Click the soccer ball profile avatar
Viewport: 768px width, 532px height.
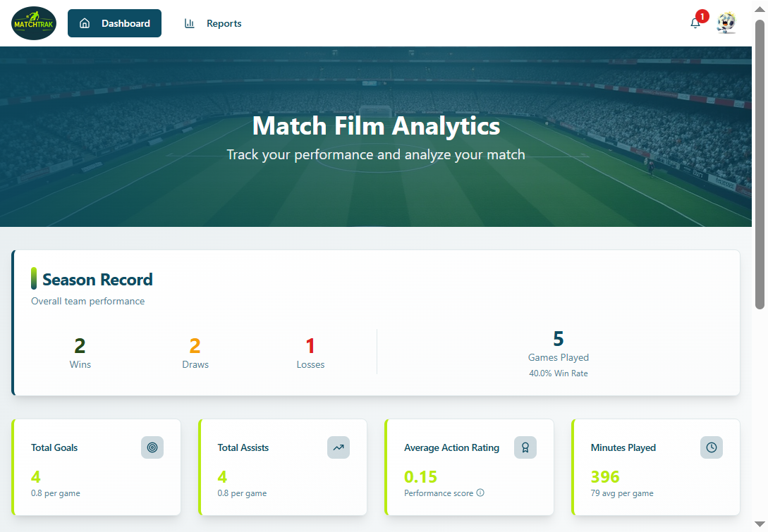coord(726,23)
